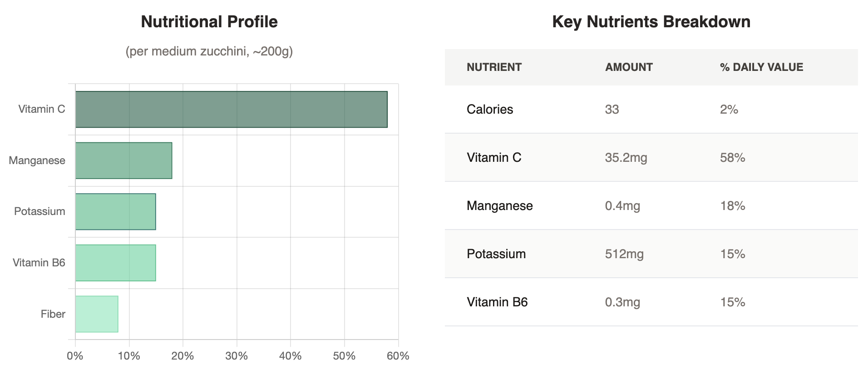This screenshot has height=370, width=868.
Task: Click the Key Nutrients Breakdown heading
Action: point(651,22)
